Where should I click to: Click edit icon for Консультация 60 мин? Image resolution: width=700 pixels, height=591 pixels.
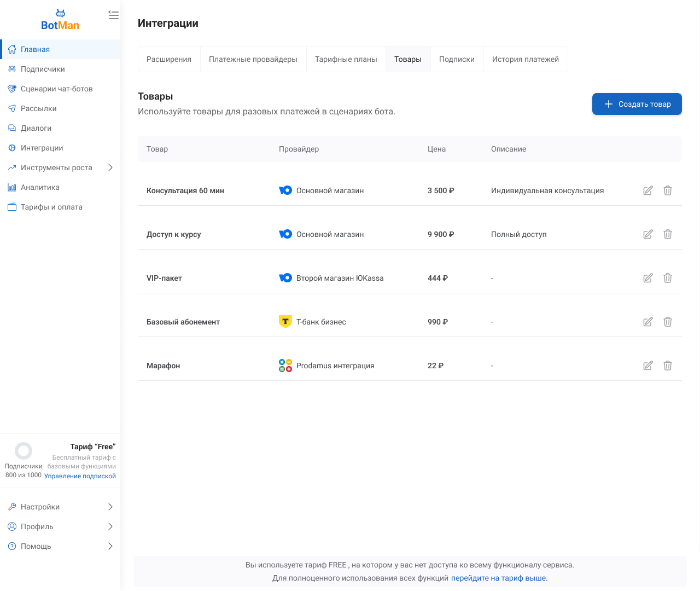point(648,190)
